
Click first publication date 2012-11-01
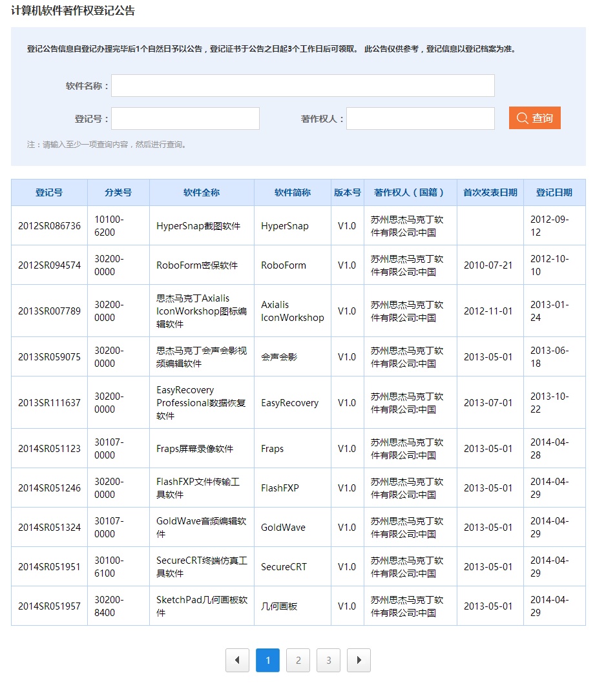tap(488, 311)
